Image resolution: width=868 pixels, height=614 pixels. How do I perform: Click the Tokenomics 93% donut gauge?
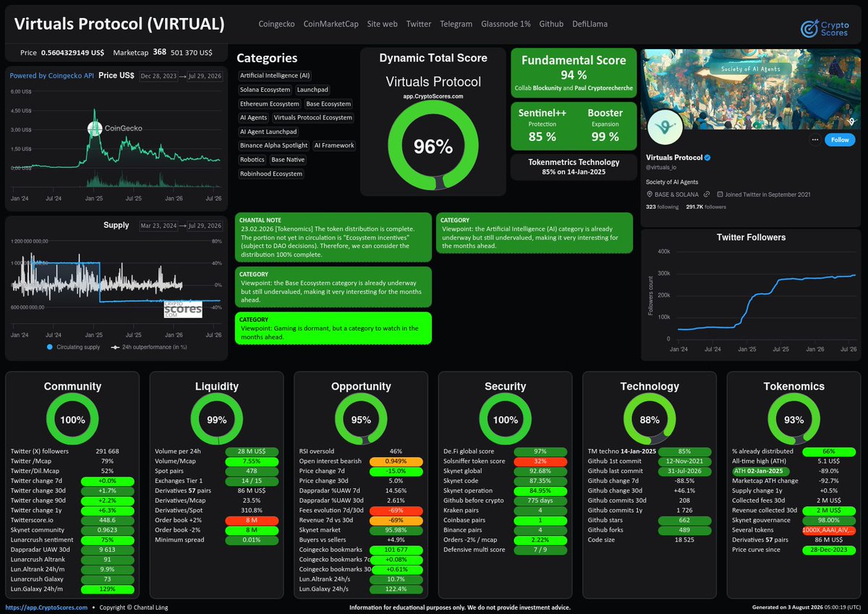point(793,419)
